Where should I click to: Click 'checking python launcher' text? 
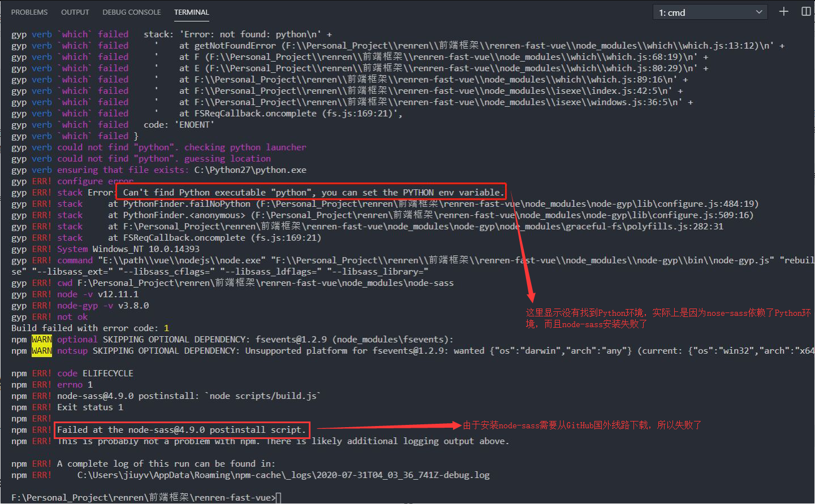(x=245, y=147)
